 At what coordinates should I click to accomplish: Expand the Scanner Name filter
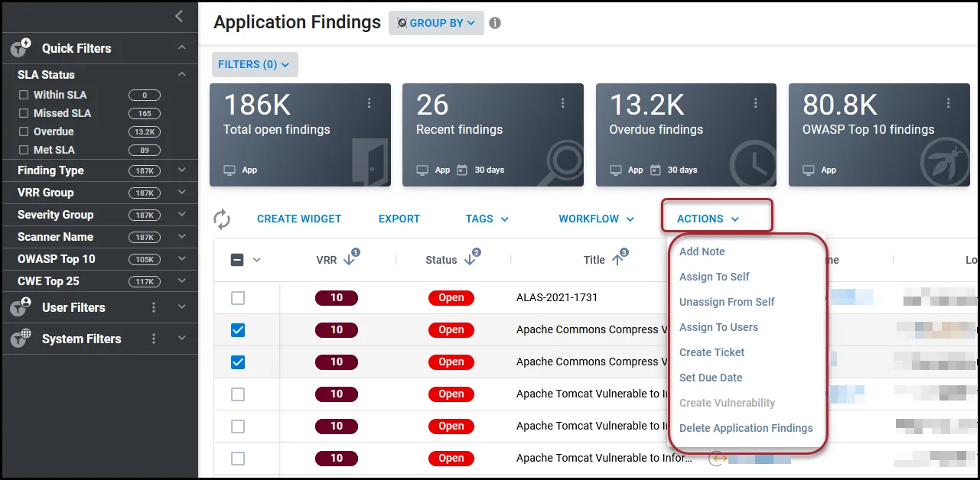[x=182, y=237]
